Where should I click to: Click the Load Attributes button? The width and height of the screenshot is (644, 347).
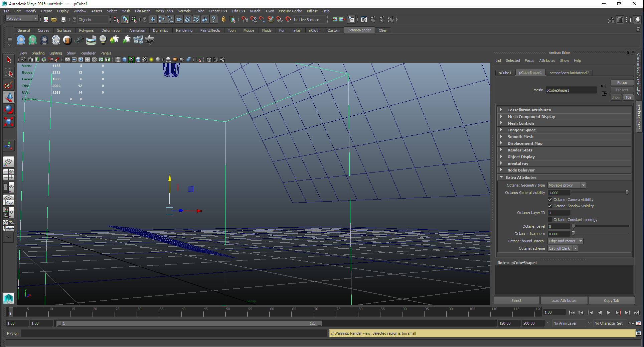click(563, 301)
